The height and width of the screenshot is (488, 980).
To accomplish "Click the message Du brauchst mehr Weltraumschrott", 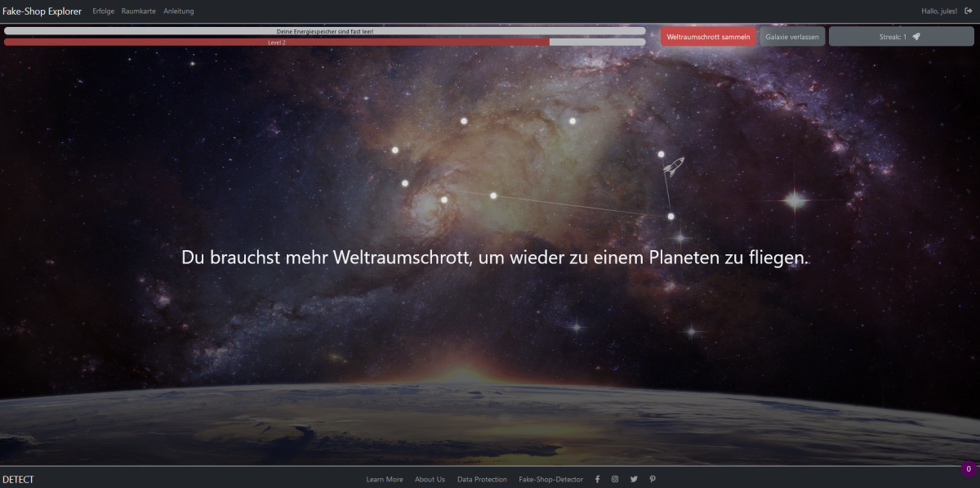I will click(496, 257).
